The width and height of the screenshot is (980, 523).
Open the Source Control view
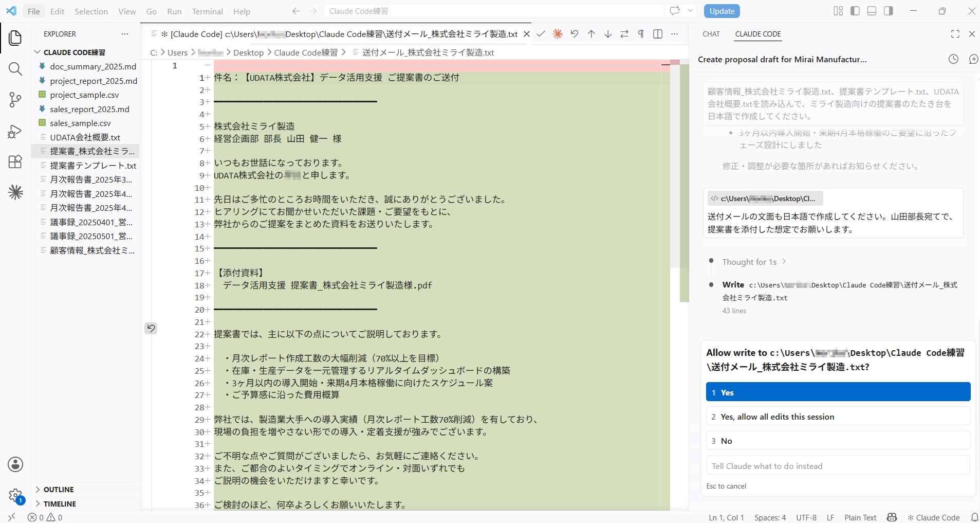tap(15, 100)
